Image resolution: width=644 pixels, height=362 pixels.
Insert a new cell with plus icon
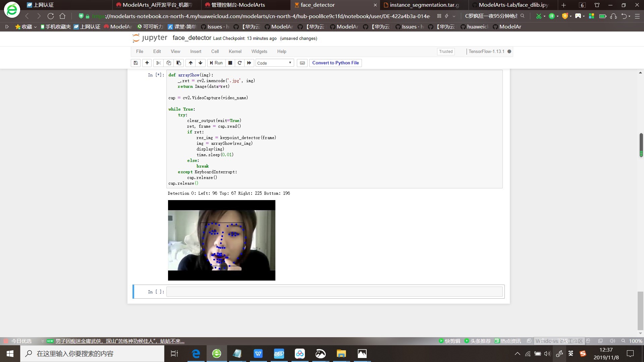pyautogui.click(x=147, y=63)
